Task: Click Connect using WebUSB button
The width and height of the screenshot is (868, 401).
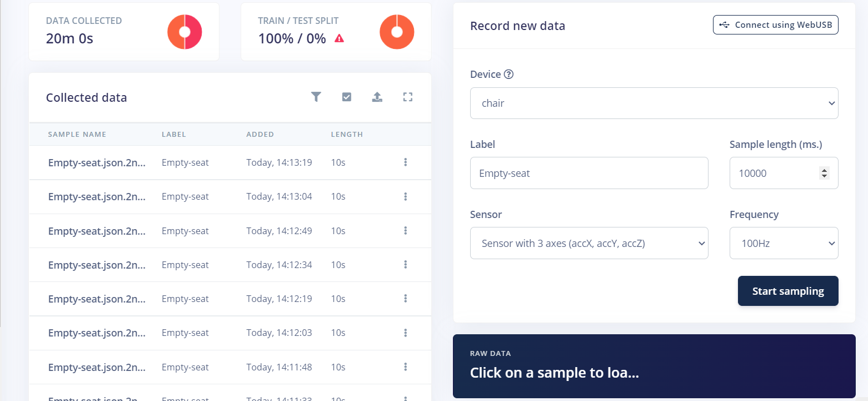Action: pyautogui.click(x=775, y=25)
